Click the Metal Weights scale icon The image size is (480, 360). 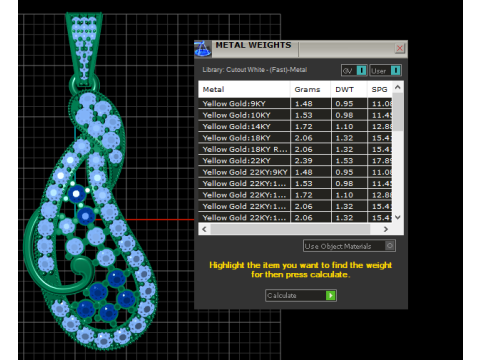pos(203,49)
